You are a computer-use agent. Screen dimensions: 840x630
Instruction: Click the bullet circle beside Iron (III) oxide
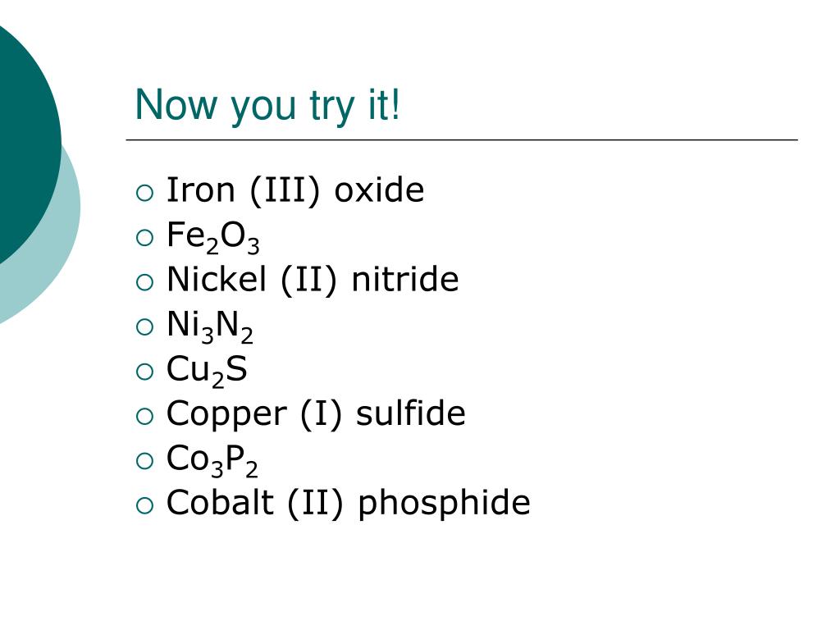pos(144,193)
